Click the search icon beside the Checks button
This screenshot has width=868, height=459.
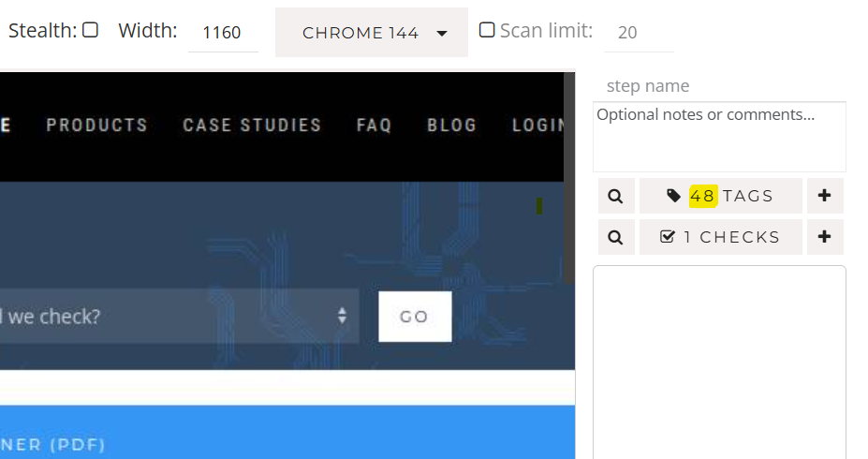pos(615,237)
